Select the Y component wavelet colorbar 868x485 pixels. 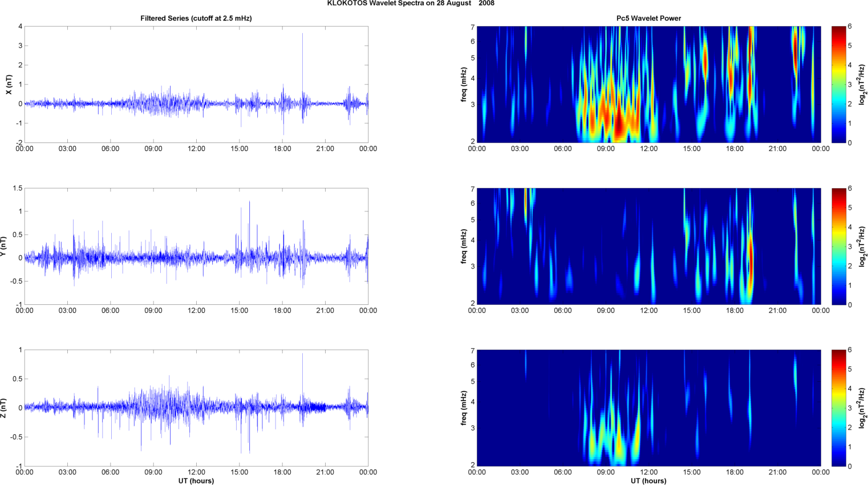[839, 246]
